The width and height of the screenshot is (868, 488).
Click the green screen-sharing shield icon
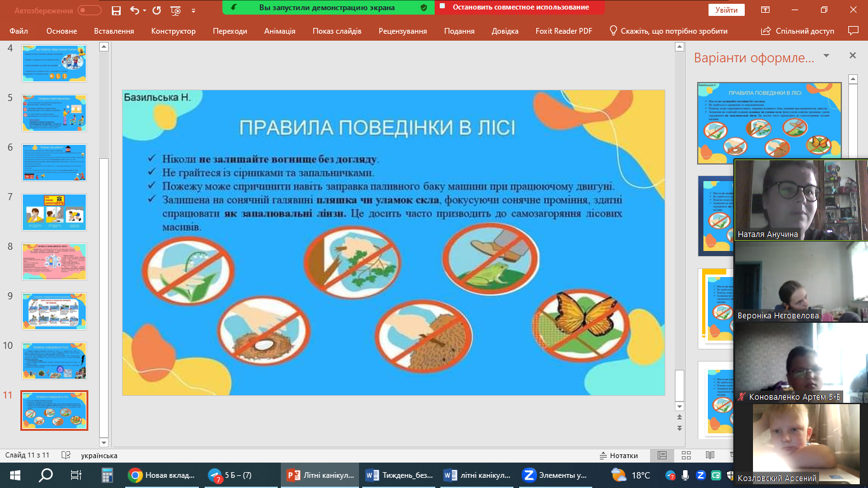point(424,8)
